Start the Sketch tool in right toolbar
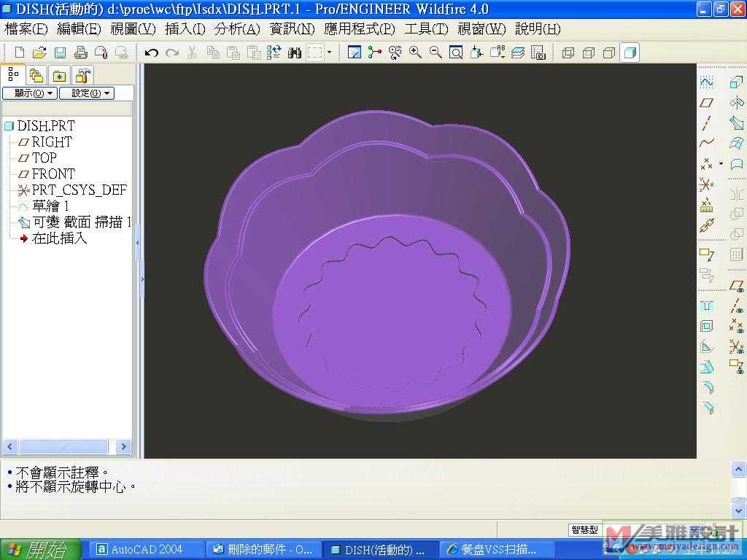Screen dimensions: 747x560 point(706,82)
